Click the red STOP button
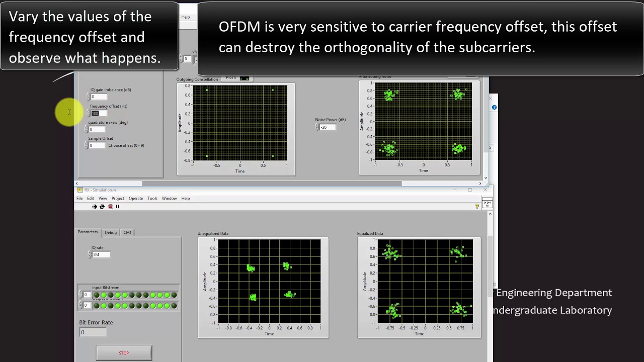This screenshot has width=644, height=362. 124,353
